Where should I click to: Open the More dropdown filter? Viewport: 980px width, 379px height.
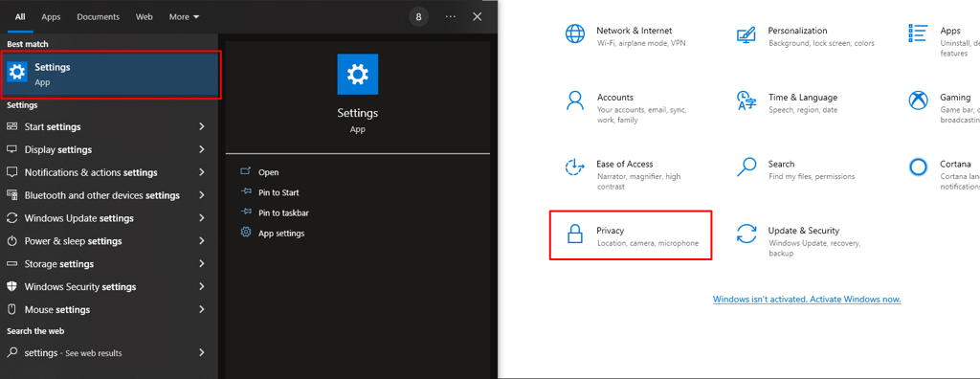tap(185, 17)
